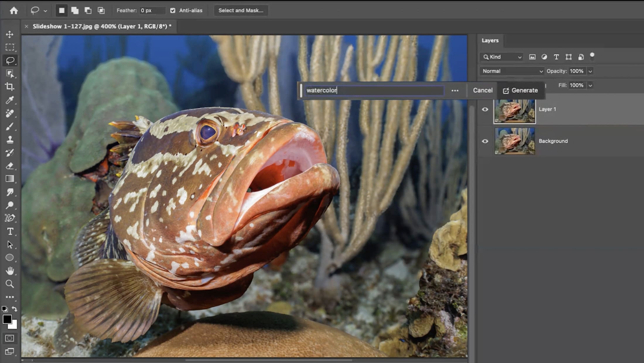
Task: Select the Crop tool
Action: coord(10,86)
